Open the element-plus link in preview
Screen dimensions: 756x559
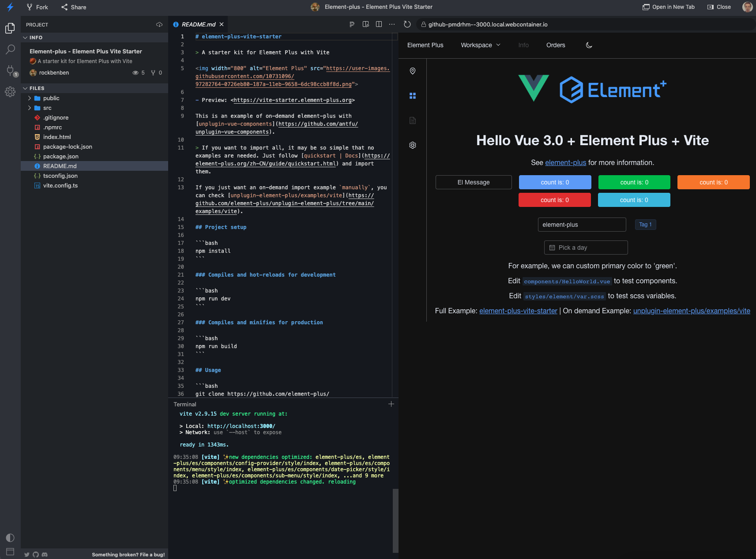565,162
